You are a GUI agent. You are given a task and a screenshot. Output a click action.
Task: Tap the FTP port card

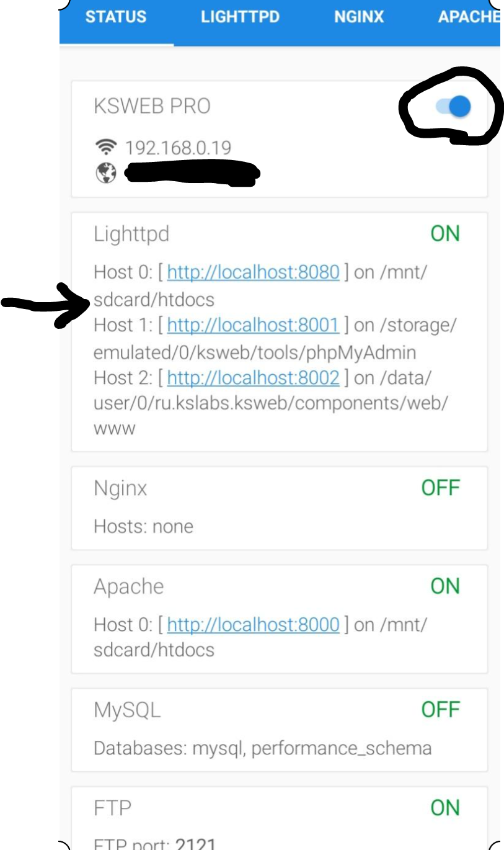click(279, 825)
